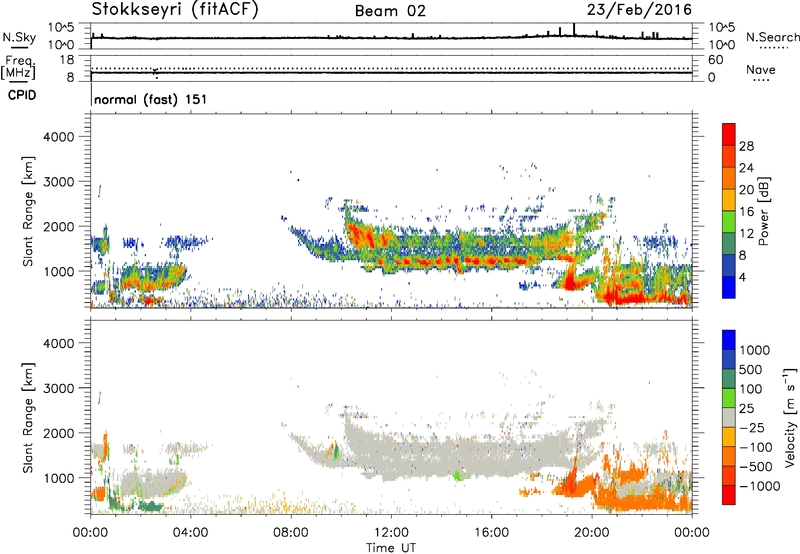
Task: Select the "Power [dB]" colorbar title
Action: (763, 212)
